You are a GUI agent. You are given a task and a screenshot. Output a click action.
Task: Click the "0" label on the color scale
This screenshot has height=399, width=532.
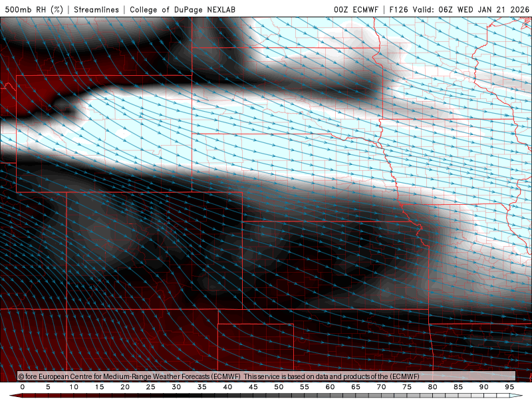[23, 387]
